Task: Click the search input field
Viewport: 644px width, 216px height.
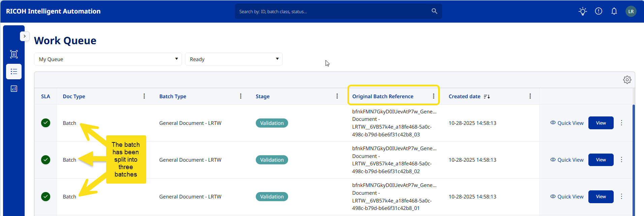Action: pos(332,11)
